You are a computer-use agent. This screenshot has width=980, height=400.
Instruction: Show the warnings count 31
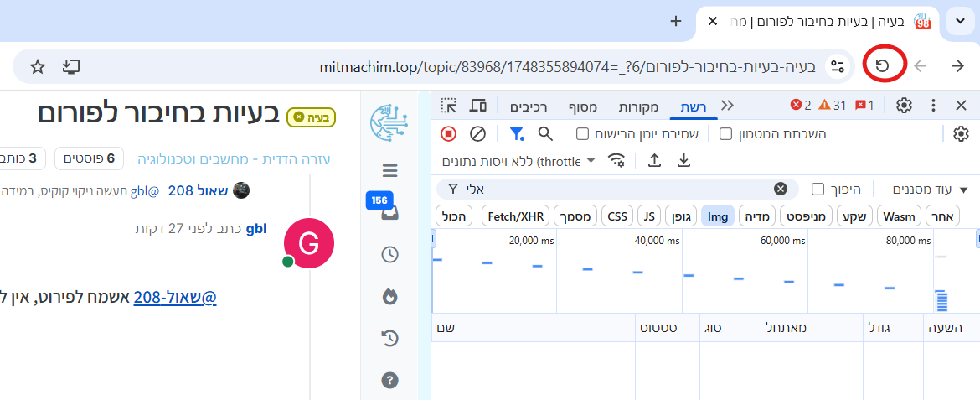(832, 105)
